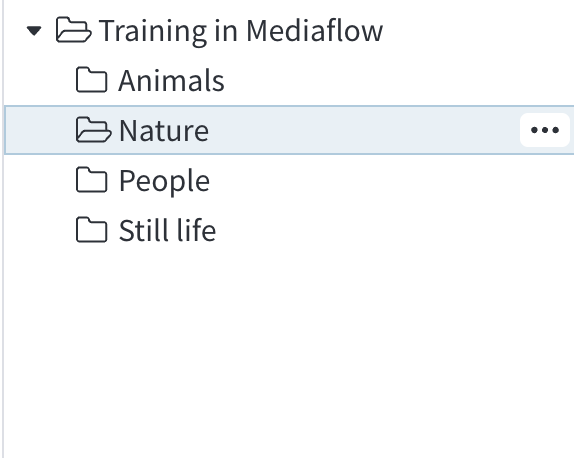
Task: Open the Nature folder three-dots menu
Action: tap(545, 130)
